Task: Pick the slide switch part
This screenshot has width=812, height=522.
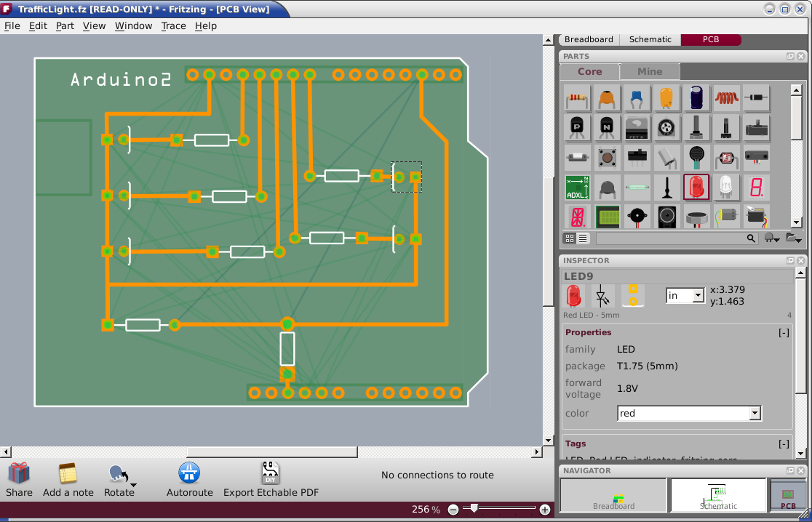Action: [x=637, y=158]
